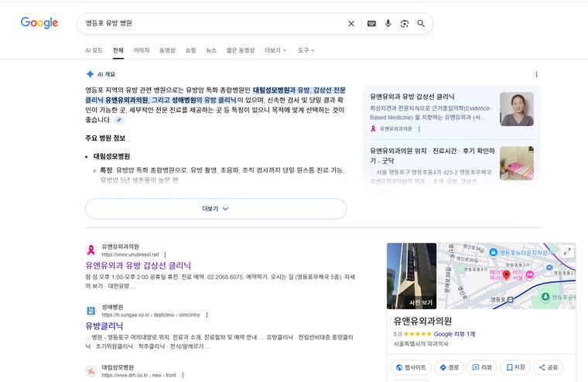Click the pink ribbon favicon of 유앤유외과의원 result
This screenshot has width=588, height=382.
click(x=91, y=250)
